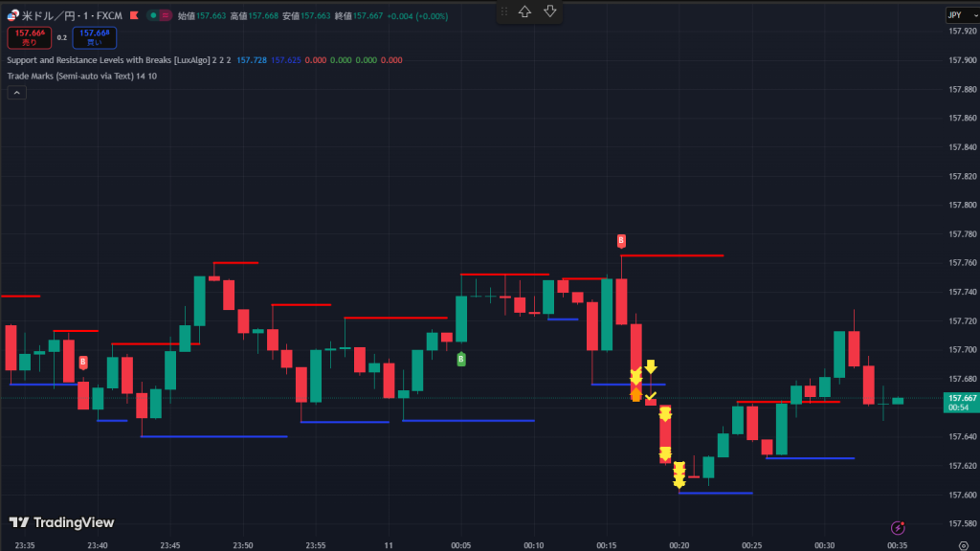Click the yellow checkmark trade mark

pyautogui.click(x=651, y=395)
